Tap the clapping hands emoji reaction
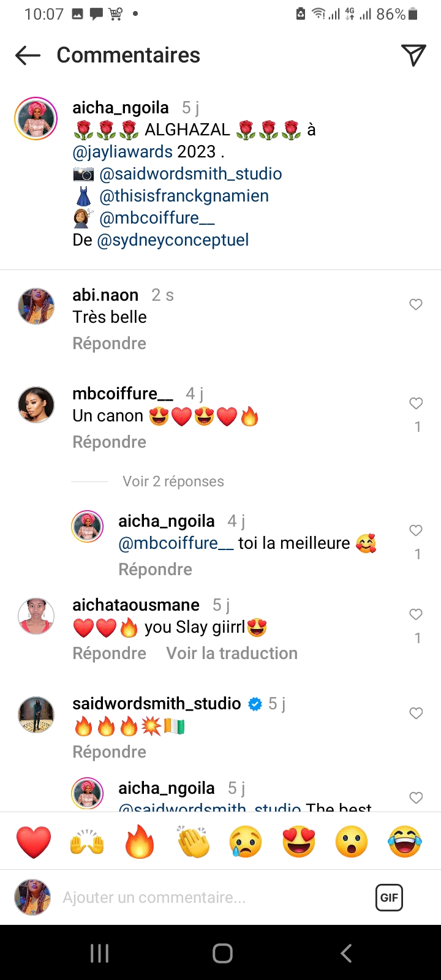 [193, 842]
